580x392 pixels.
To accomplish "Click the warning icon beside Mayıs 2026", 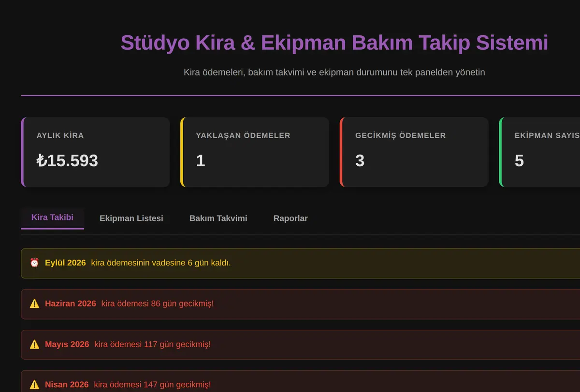I will 34,344.
